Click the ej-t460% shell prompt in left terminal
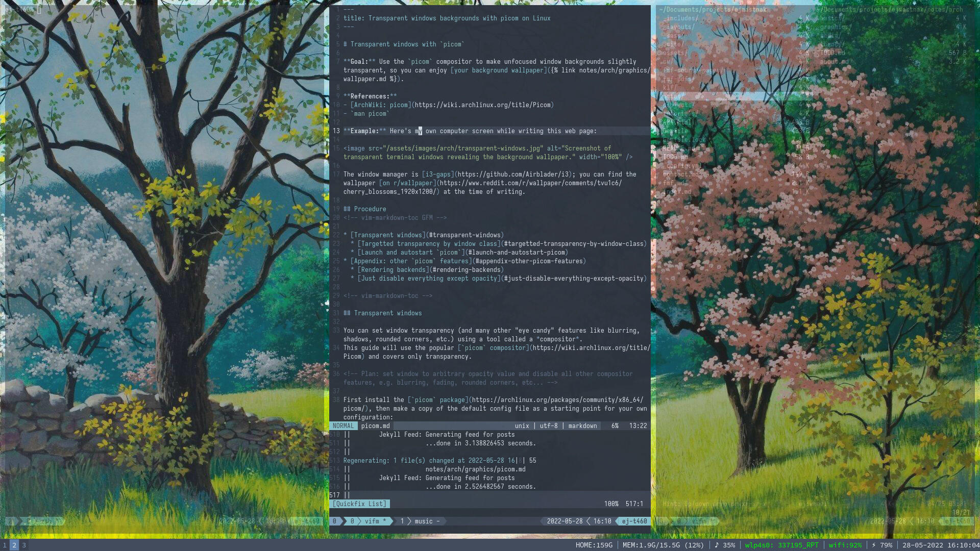 [x=19, y=9]
